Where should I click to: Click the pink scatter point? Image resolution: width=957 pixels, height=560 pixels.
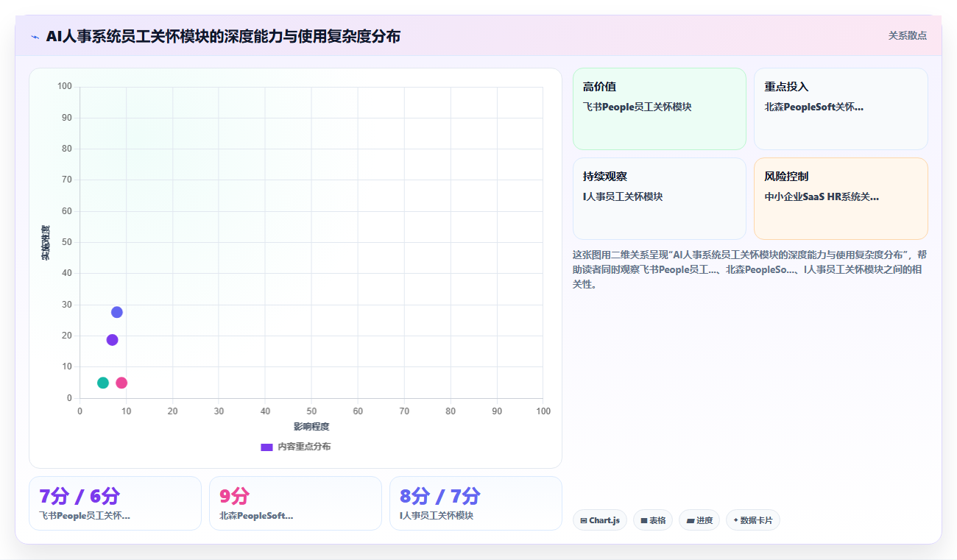pos(121,383)
